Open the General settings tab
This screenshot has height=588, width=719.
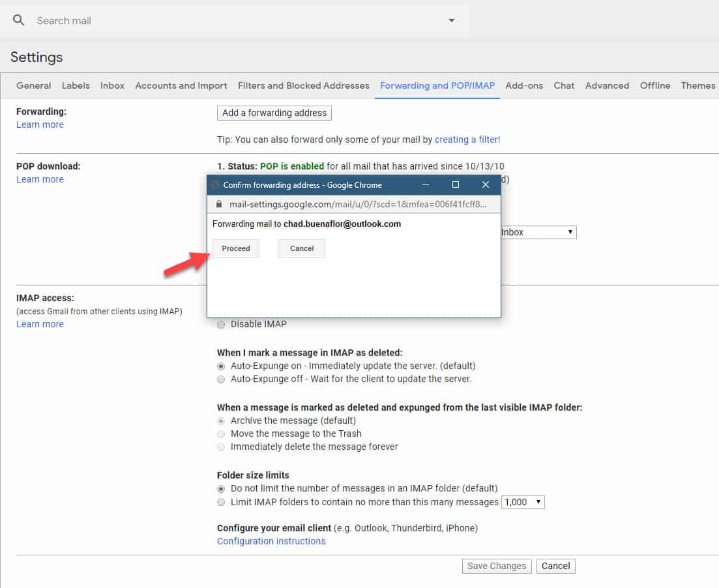click(33, 85)
